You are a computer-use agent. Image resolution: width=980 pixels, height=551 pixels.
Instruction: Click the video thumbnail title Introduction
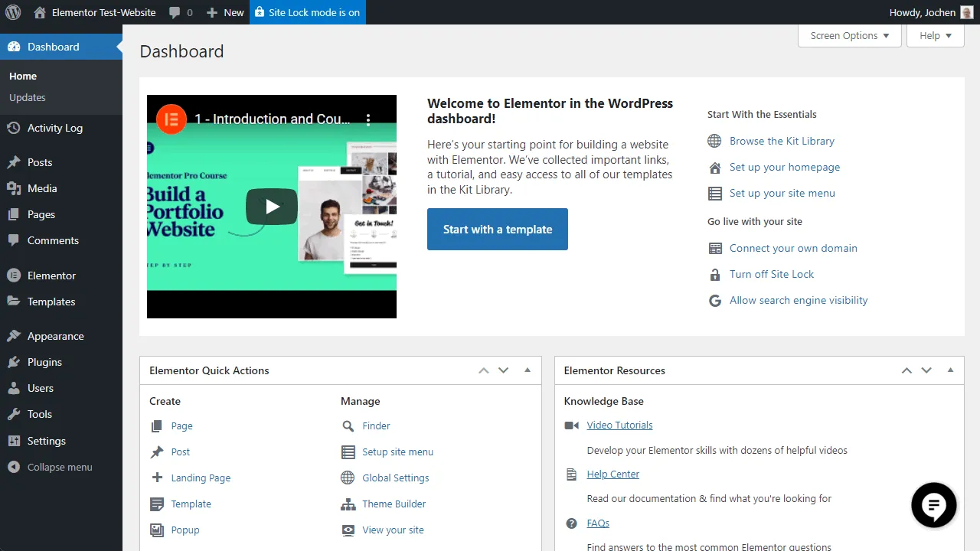click(273, 119)
